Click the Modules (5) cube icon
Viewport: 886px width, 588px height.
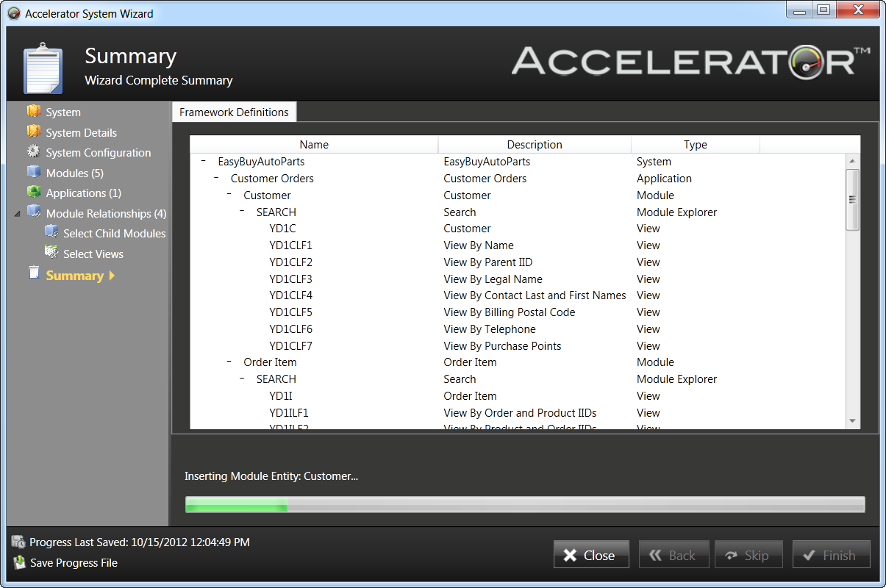pos(34,172)
